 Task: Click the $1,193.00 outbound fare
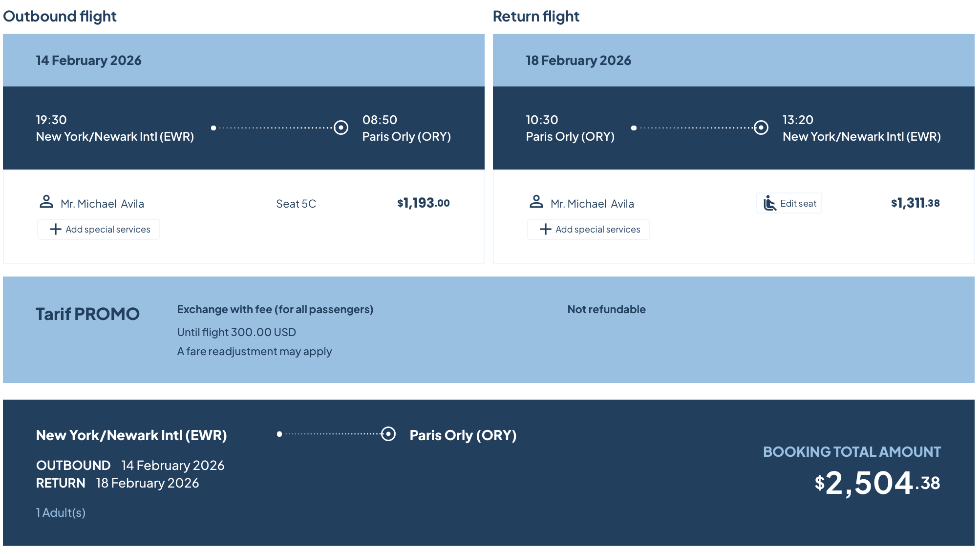tap(423, 203)
